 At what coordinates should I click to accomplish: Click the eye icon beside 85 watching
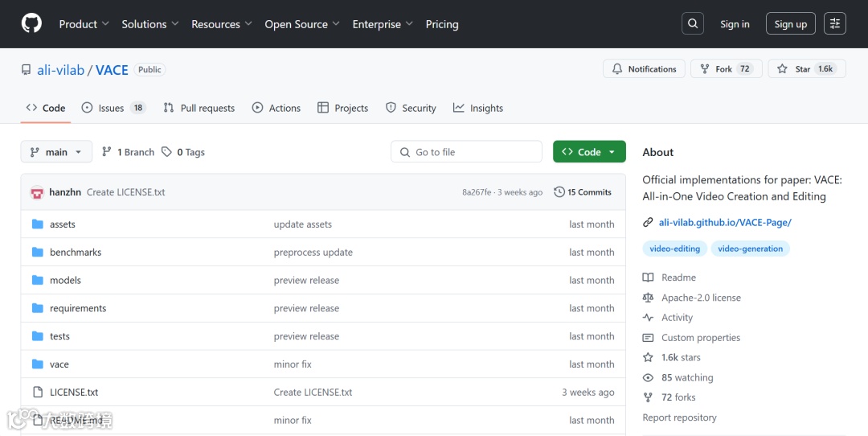coord(648,378)
